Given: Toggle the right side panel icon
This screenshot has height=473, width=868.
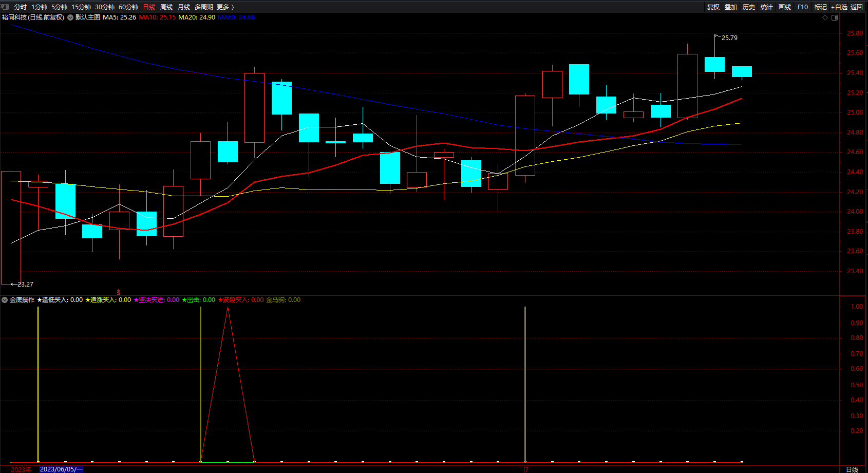Looking at the screenshot, I should click(835, 17).
